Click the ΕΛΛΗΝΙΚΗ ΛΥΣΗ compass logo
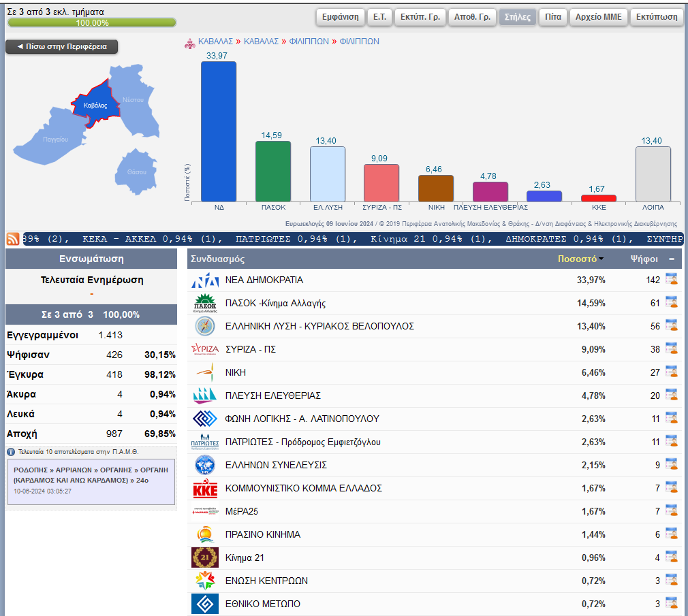Viewport: 688px width, 616px height. coord(205,326)
